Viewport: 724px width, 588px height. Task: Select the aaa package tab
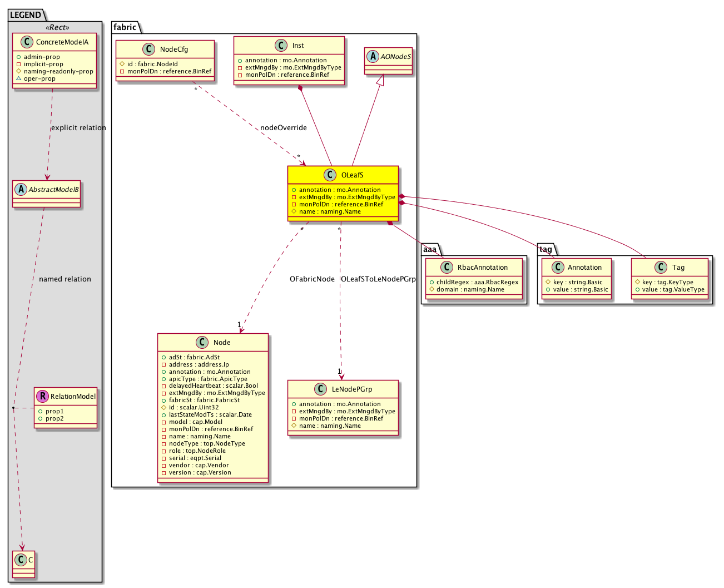click(430, 249)
